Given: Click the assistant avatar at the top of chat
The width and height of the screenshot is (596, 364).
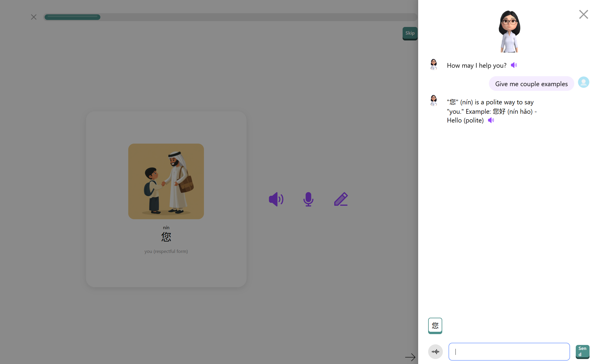Looking at the screenshot, I should tap(509, 31).
